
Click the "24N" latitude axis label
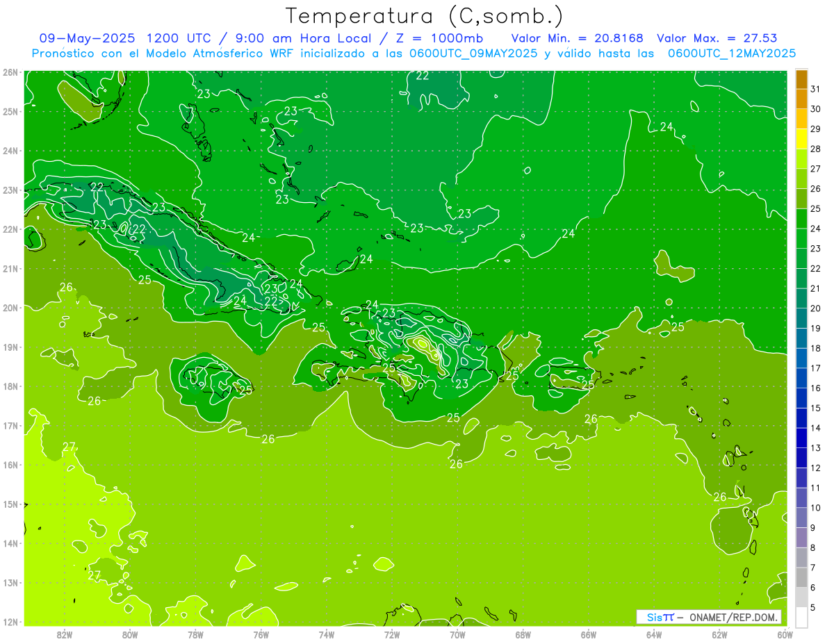10,151
